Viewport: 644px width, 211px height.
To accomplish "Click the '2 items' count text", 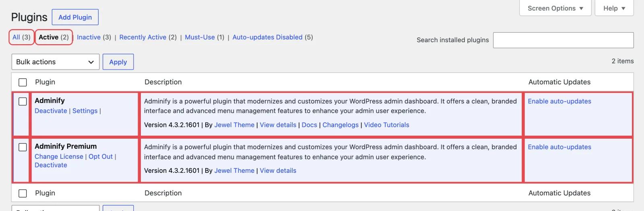I will (623, 61).
